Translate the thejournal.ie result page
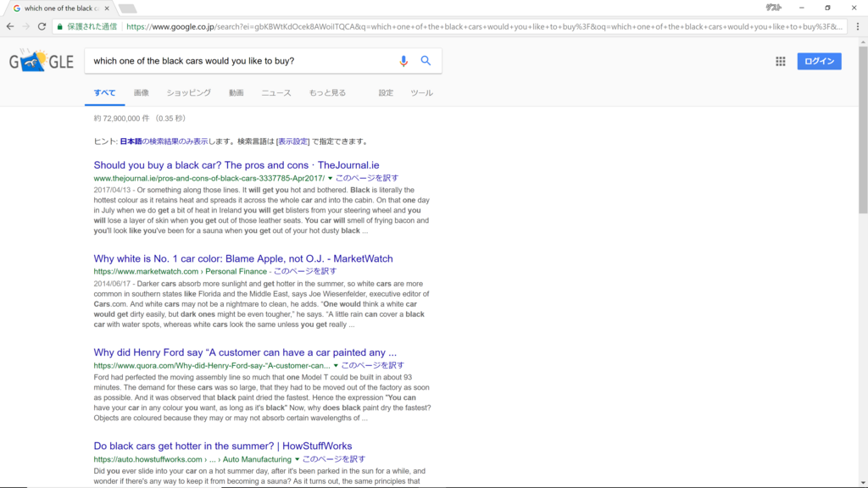 367,178
